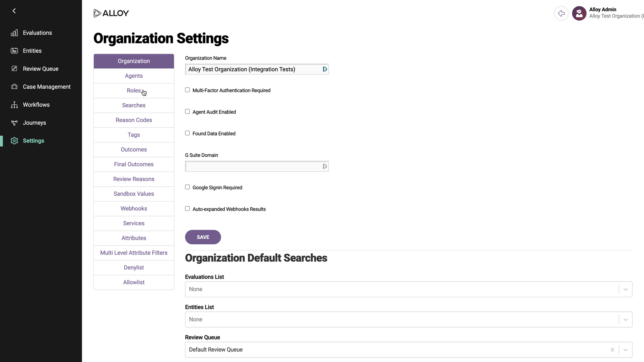Image resolution: width=644 pixels, height=362 pixels.
Task: Click the Journeys sidebar icon
Action: coord(14,123)
